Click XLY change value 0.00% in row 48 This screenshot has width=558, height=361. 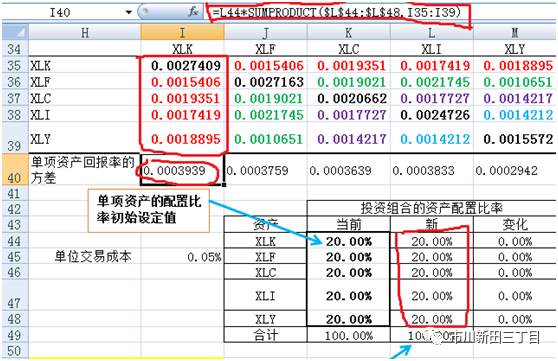point(515,319)
